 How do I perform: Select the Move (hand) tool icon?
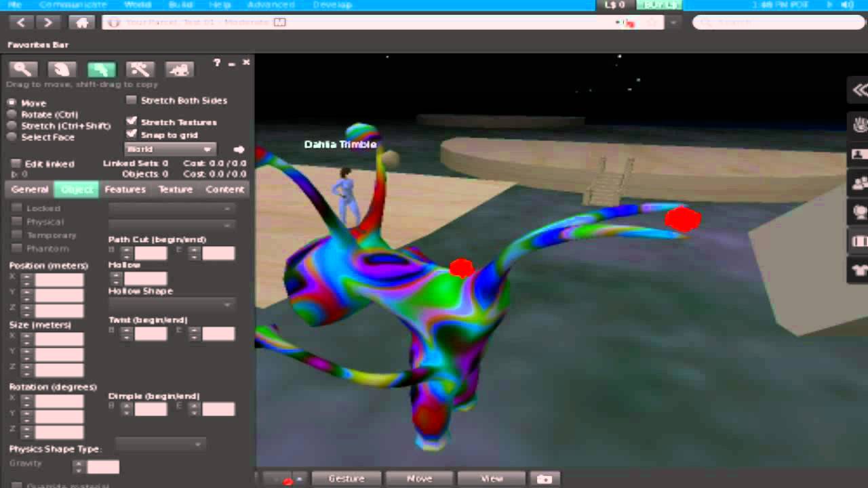tap(62, 69)
